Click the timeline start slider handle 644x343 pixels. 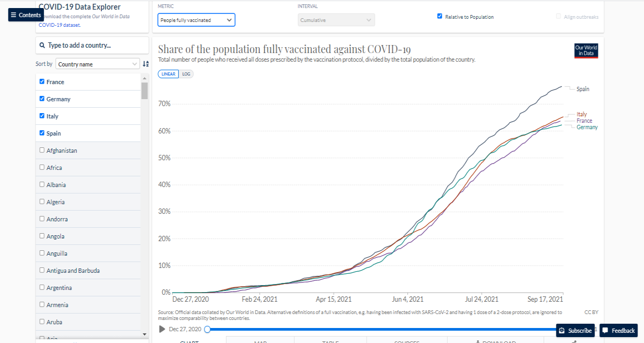pos(207,329)
